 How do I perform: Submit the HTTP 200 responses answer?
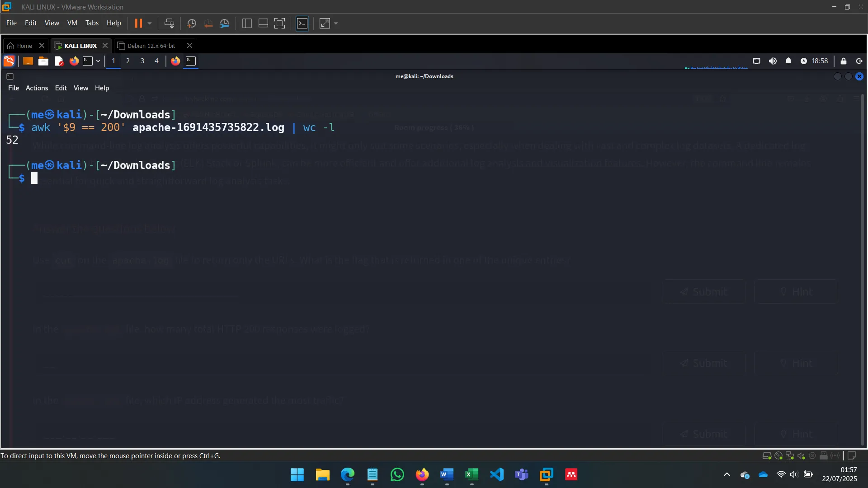pos(703,362)
